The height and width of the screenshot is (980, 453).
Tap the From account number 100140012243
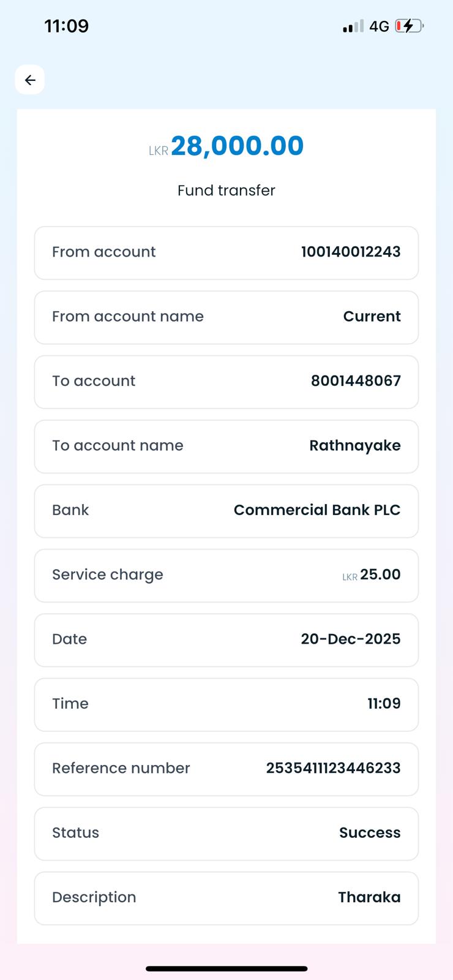point(351,252)
